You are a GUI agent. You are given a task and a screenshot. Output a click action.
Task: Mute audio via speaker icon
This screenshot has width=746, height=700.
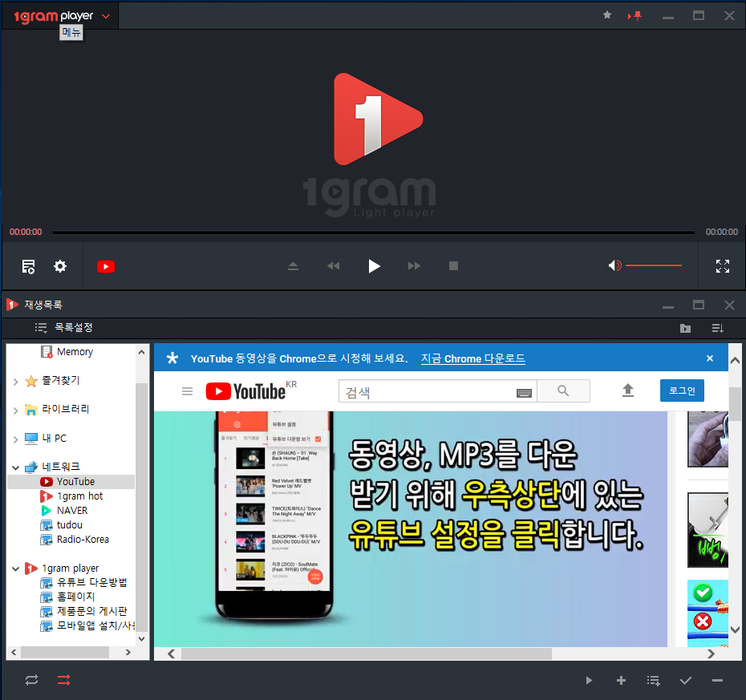pyautogui.click(x=614, y=265)
